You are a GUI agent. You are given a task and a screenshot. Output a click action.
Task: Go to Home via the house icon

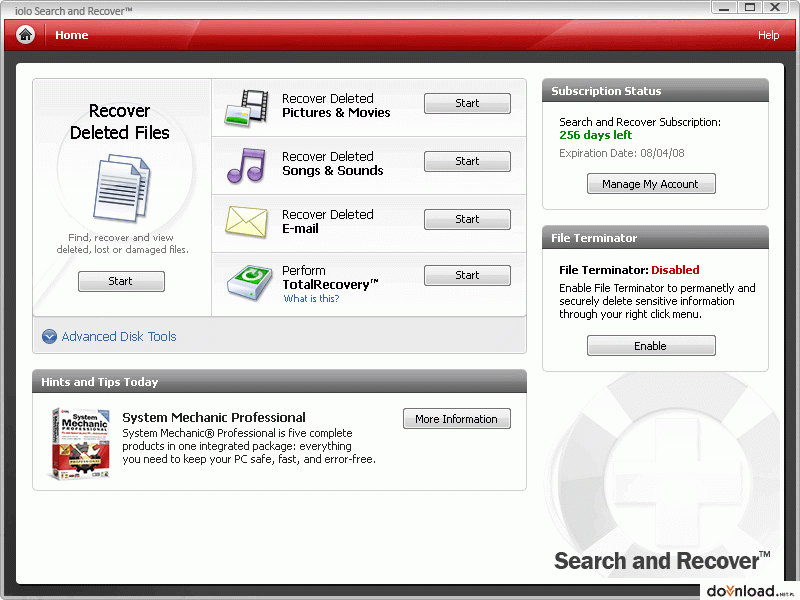[x=26, y=35]
